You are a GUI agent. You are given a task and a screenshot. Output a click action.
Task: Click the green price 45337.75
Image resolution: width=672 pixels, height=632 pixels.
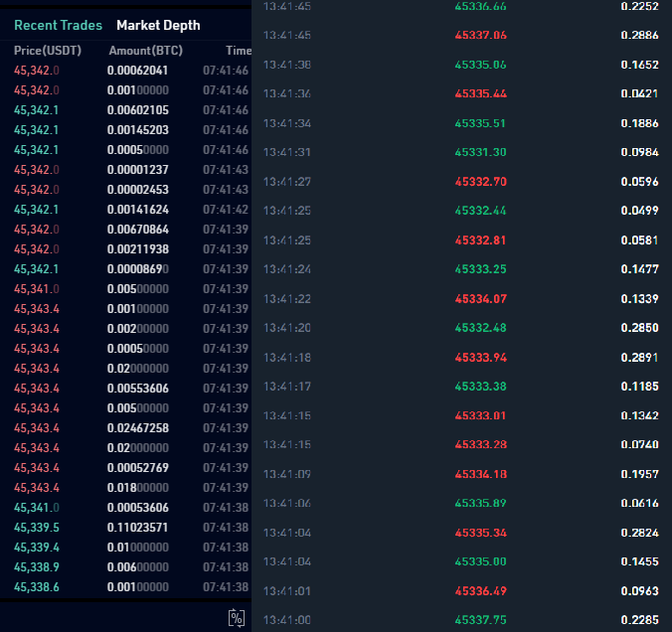point(480,620)
